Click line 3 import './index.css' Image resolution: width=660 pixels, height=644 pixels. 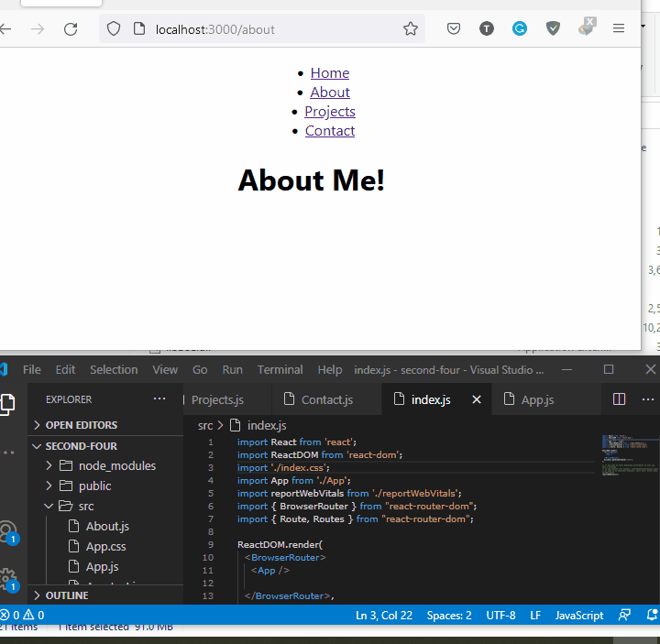tap(283, 468)
